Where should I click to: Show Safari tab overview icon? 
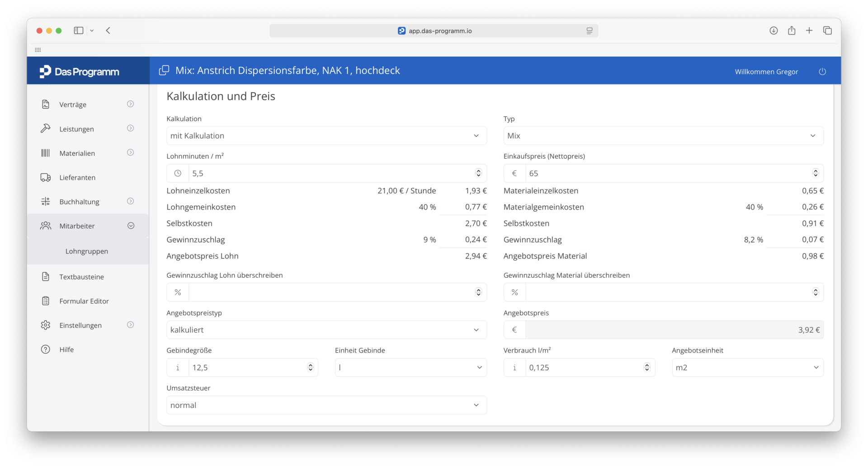[827, 30]
